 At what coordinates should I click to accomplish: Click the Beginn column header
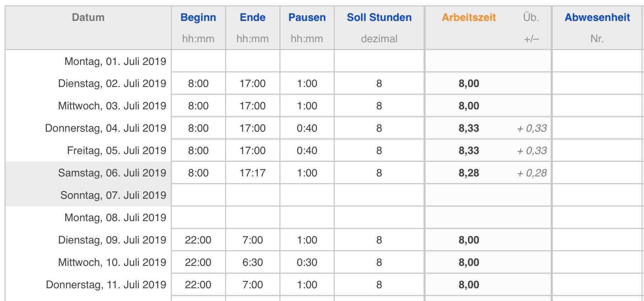coord(198,17)
